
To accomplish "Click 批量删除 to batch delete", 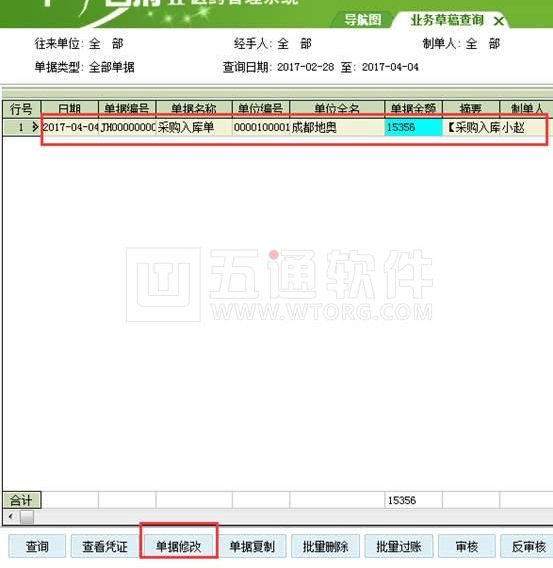I will pyautogui.click(x=326, y=546).
